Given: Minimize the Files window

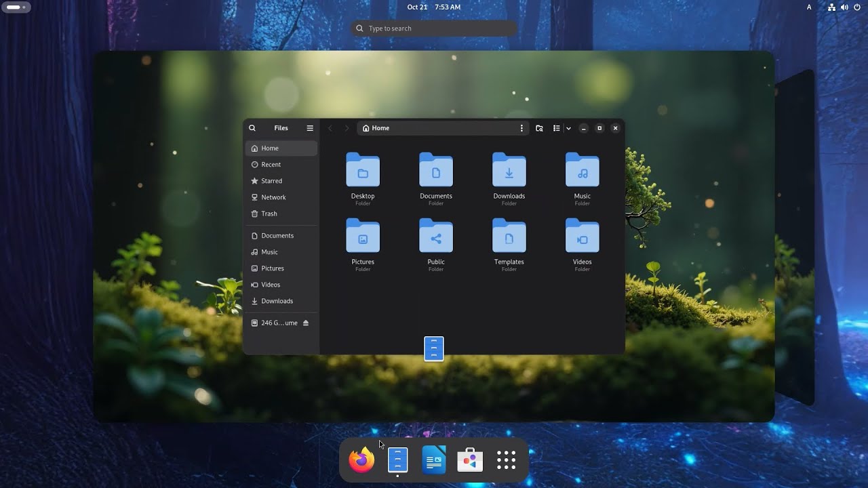Looking at the screenshot, I should (x=583, y=128).
